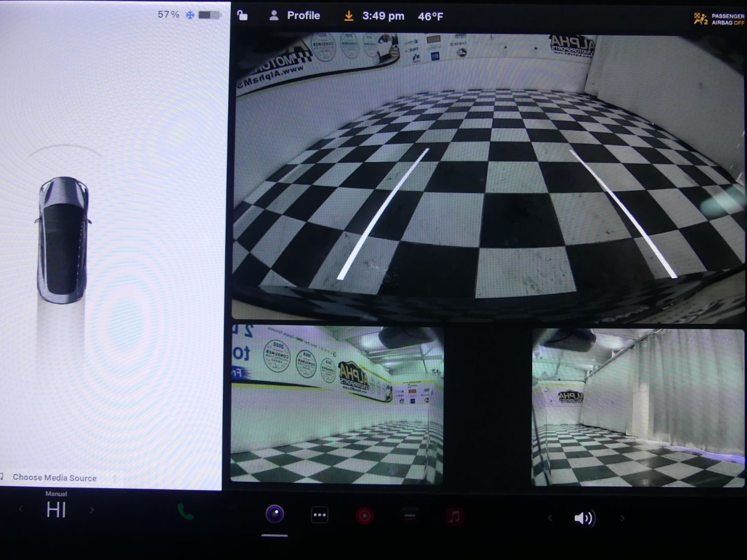This screenshot has height=560, width=747.
Task: Open the red video streaming app icon
Action: tap(365, 515)
